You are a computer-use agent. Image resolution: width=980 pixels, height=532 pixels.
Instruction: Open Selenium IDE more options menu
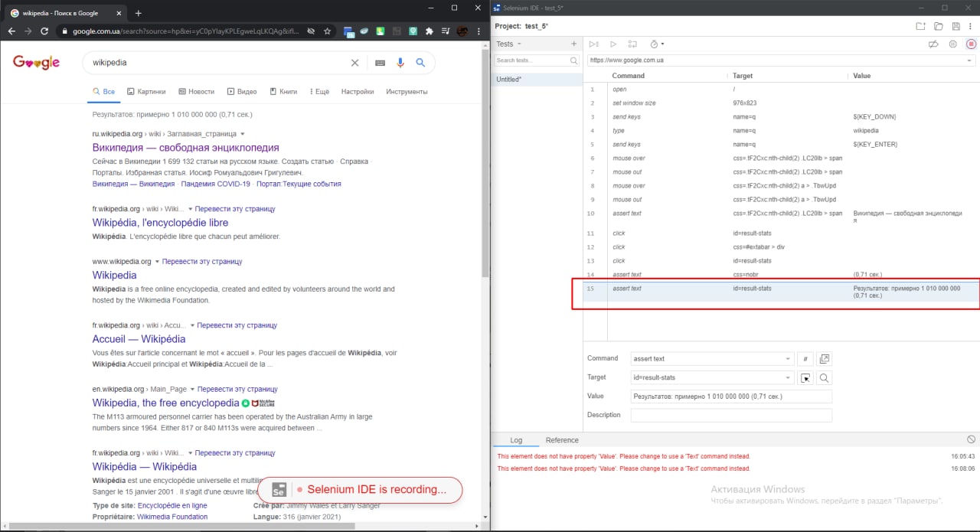[971, 26]
